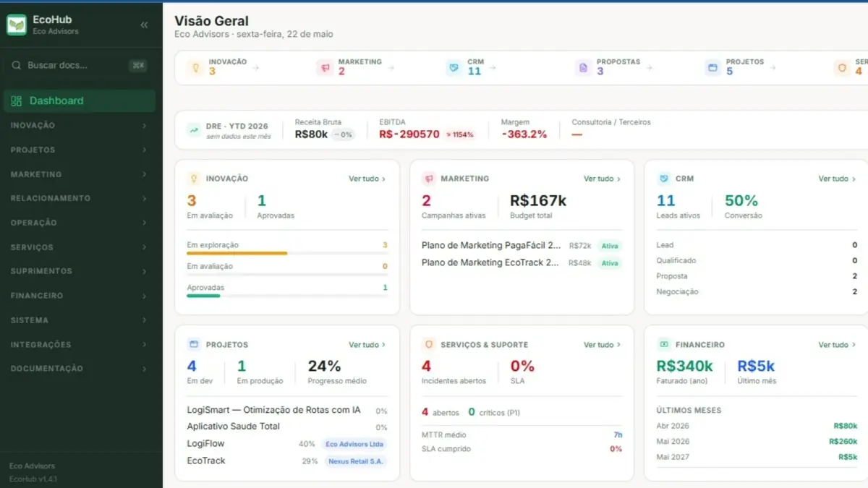868x488 pixels.
Task: Click Inovação lightbulb icon in top strip
Action: [195, 67]
